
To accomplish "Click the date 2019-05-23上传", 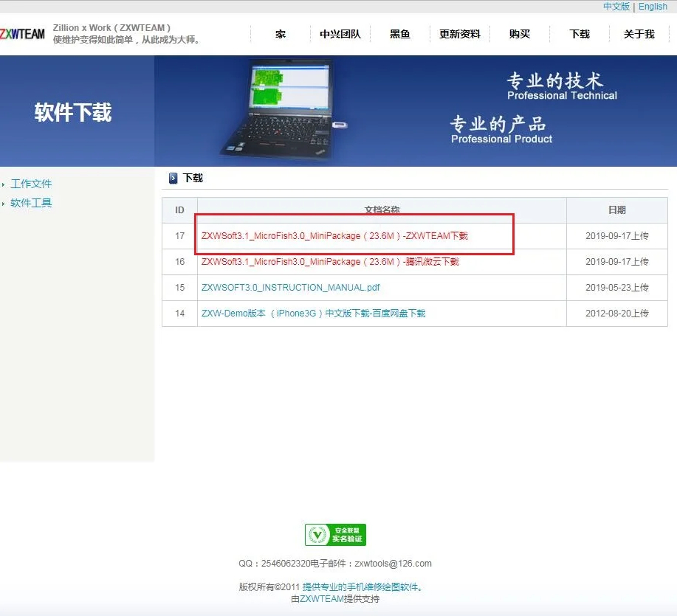I will click(617, 288).
